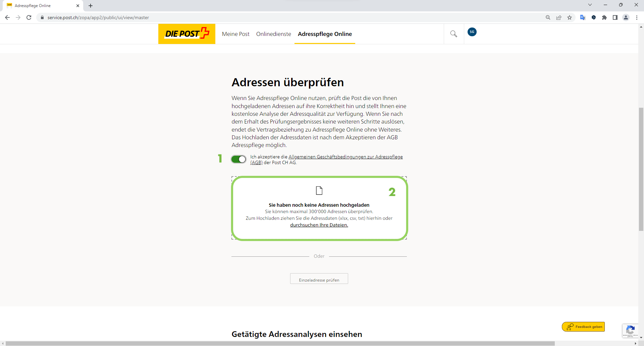
Task: Click the SG profile avatar
Action: [x=472, y=32]
